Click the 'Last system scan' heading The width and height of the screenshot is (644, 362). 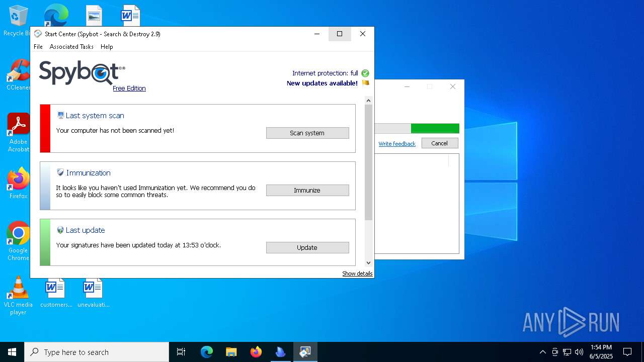click(95, 116)
